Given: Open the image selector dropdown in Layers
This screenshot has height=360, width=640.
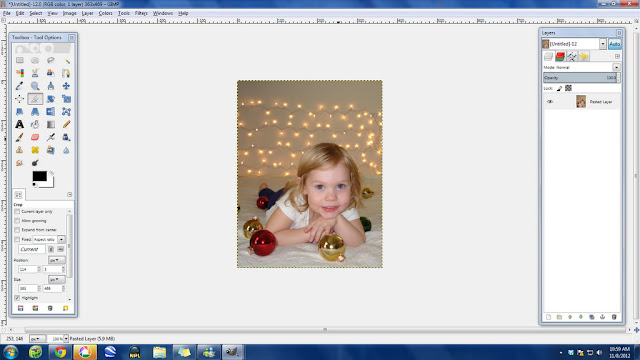Looking at the screenshot, I should 603,44.
